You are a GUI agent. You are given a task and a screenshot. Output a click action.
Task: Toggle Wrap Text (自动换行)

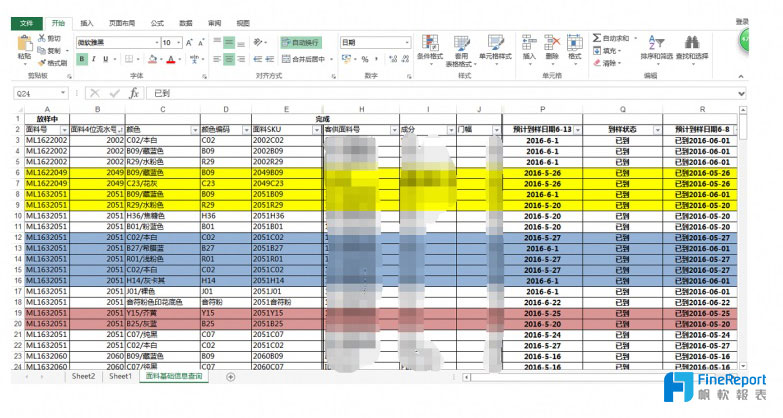(x=301, y=42)
